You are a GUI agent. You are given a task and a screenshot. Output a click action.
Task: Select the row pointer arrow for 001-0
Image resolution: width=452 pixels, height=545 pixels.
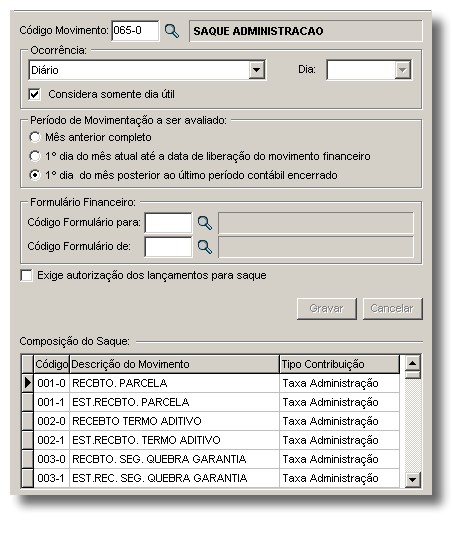tap(27, 383)
